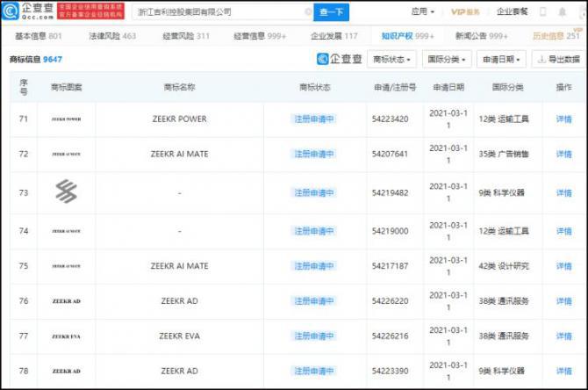
Task: Click the trademark image in row 73
Action: coord(66,192)
